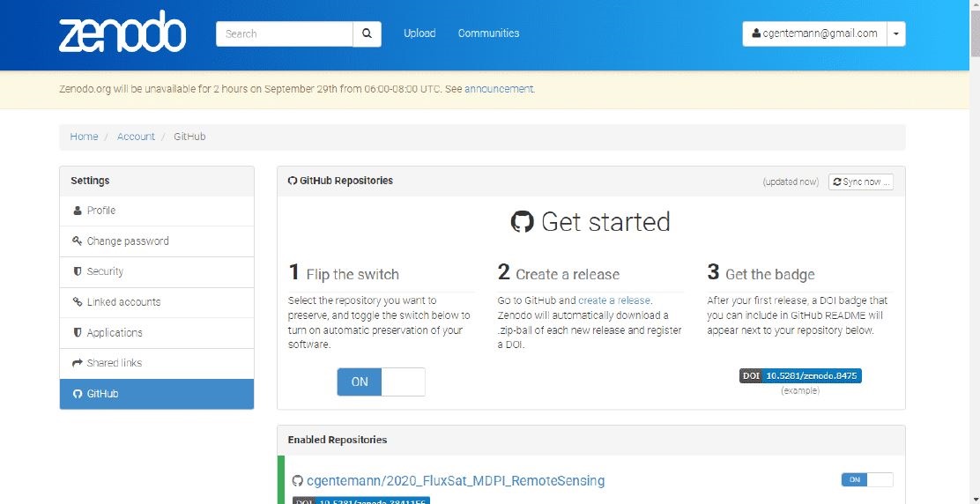Open cgentemann/2020_FluxSat_MDPI_RemoteSensing repository link
Viewport: 980px width, 504px height.
(x=456, y=481)
